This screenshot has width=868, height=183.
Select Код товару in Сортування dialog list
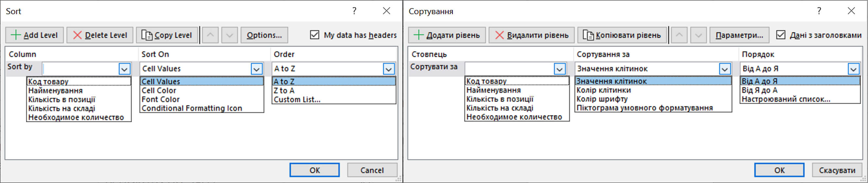tap(517, 81)
